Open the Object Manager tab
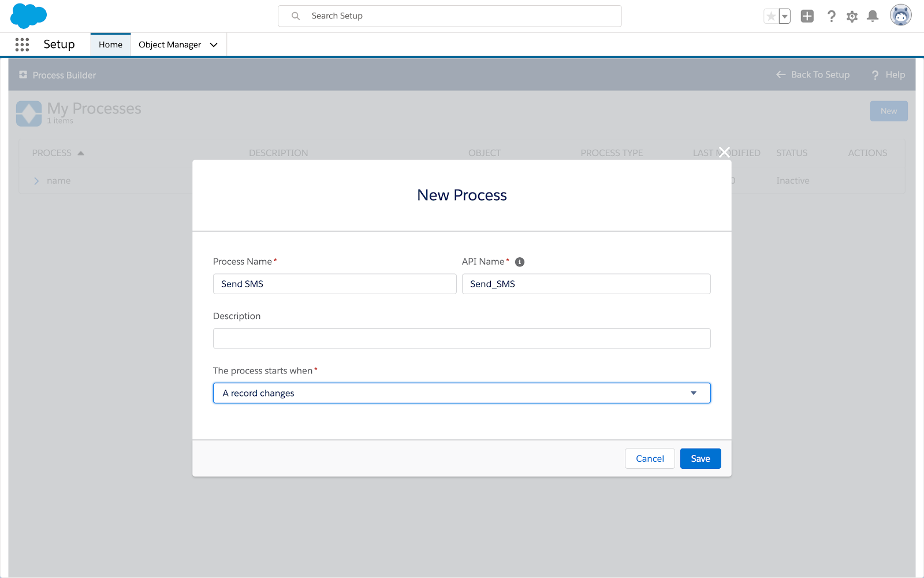 [x=170, y=45]
